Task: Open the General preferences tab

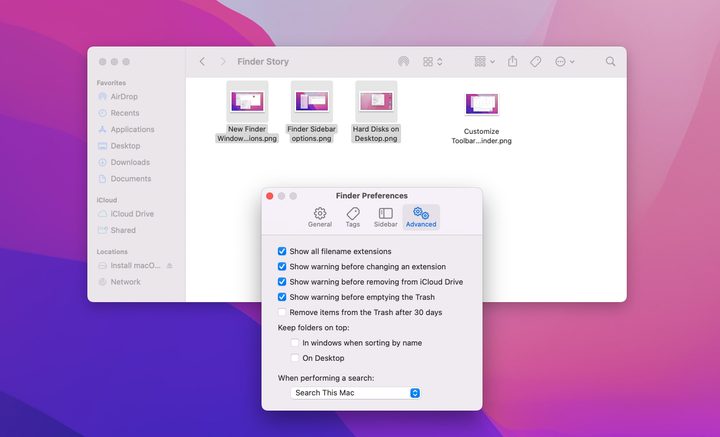Action: [320, 217]
